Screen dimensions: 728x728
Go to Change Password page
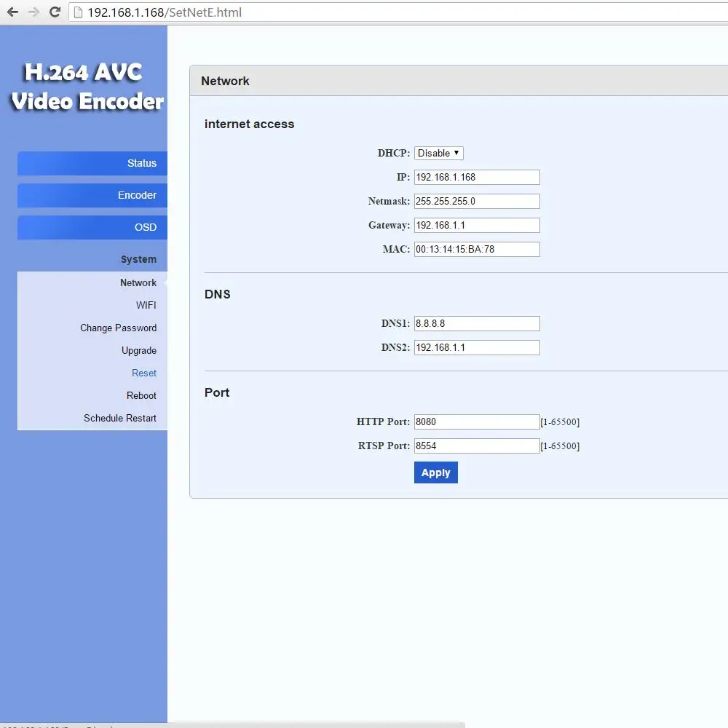click(118, 328)
